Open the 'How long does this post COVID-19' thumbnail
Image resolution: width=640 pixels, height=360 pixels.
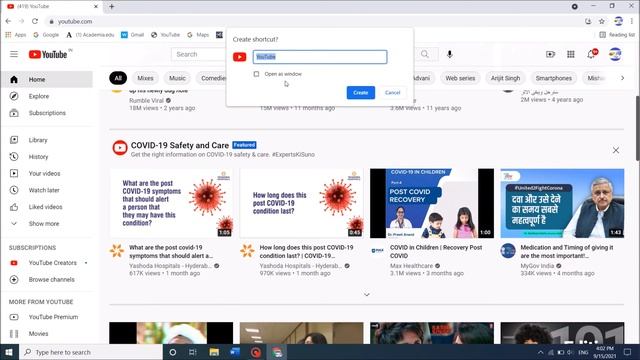click(x=302, y=203)
